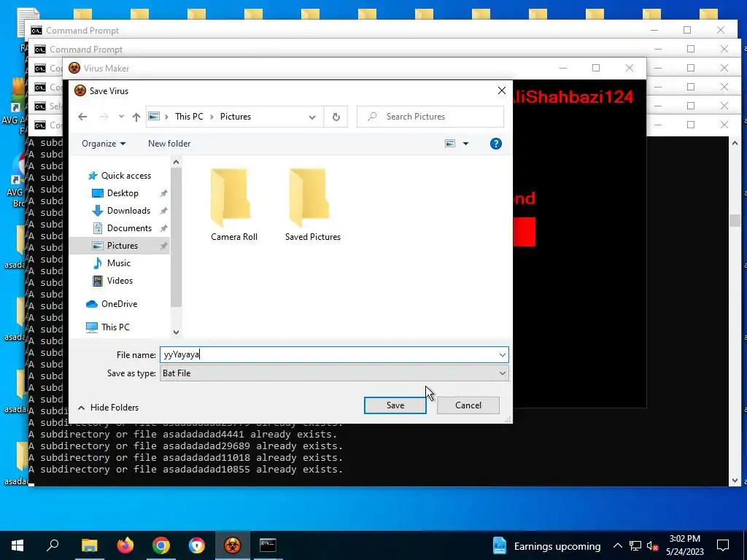Click the Command Prompt vertical scrollbar thumb
747x560 pixels.
[734, 220]
